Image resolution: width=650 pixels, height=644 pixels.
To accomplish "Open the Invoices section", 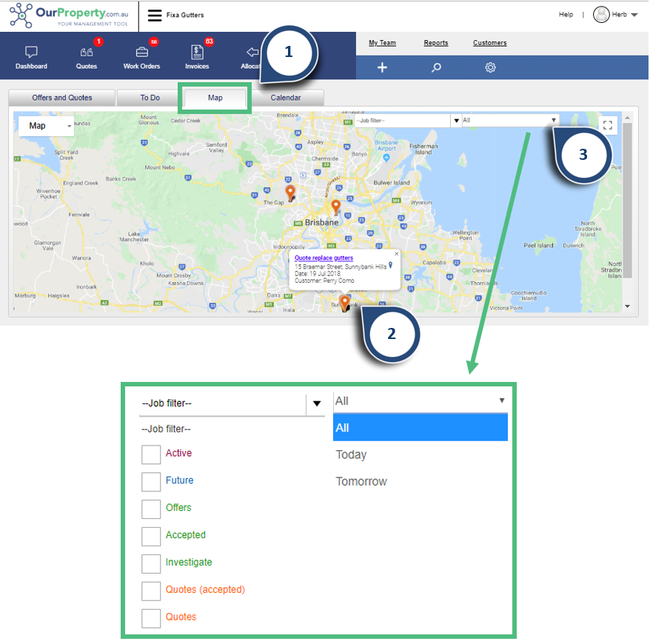I will [x=197, y=58].
